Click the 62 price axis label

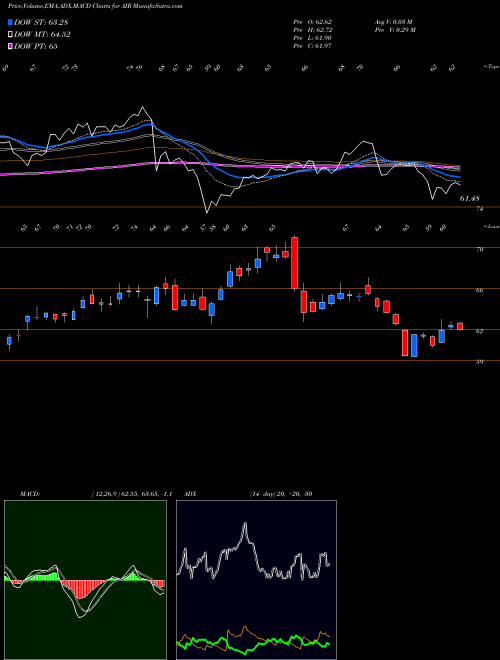(479, 331)
